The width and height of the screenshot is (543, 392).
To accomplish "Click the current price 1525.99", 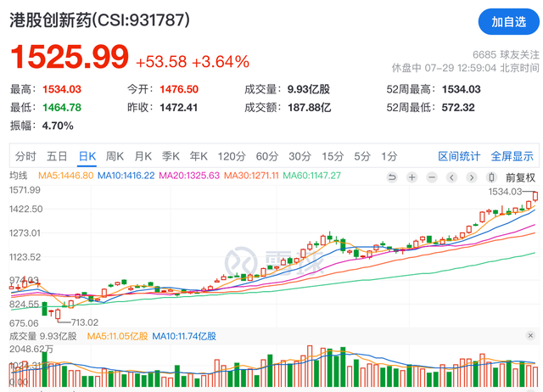I will (70, 57).
